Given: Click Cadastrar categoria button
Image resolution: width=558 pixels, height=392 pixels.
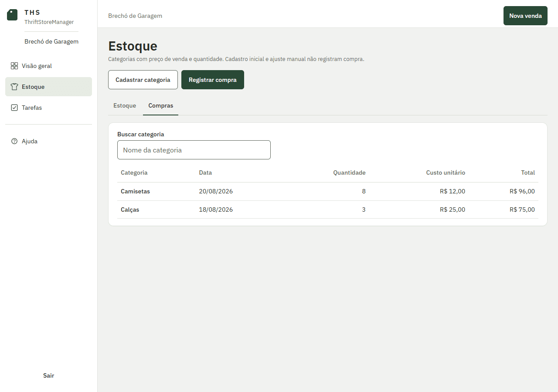Looking at the screenshot, I should point(143,80).
